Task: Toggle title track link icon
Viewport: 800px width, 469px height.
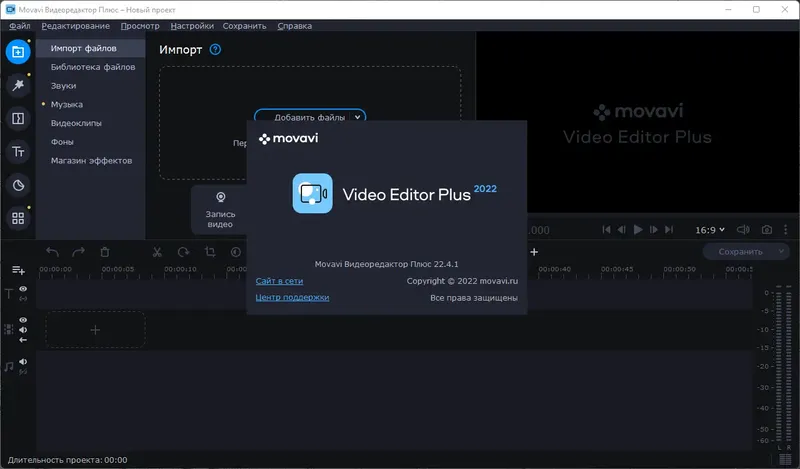Action: coord(23,299)
